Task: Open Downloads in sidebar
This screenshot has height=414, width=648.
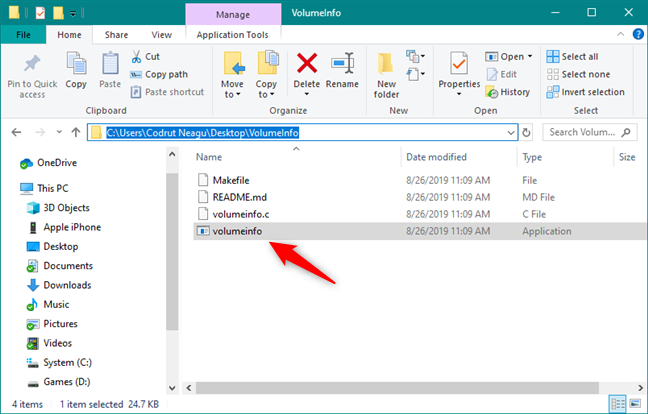Action: [x=59, y=285]
